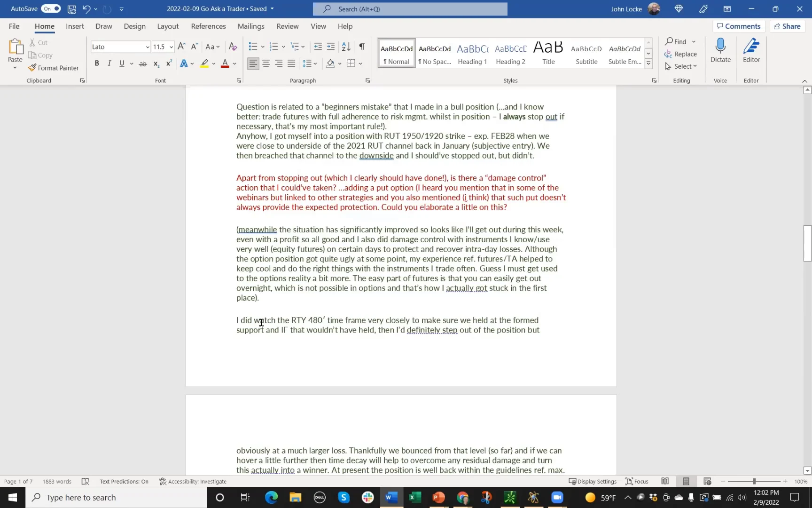Toggle Print Layout view
The height and width of the screenshot is (508, 812).
[x=686, y=481]
